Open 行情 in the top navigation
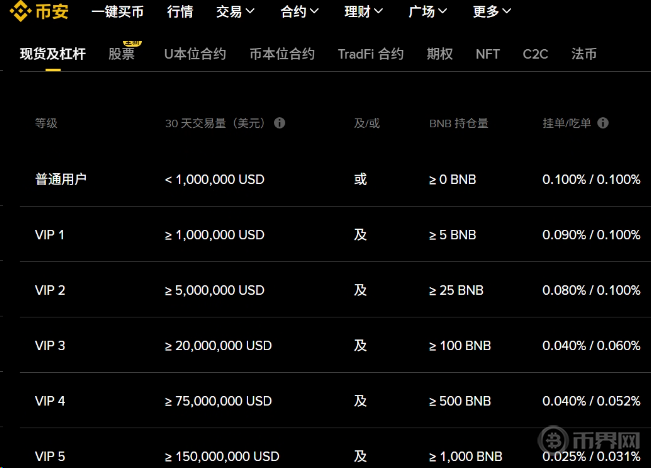Screen dimensions: 651x468 coord(180,12)
